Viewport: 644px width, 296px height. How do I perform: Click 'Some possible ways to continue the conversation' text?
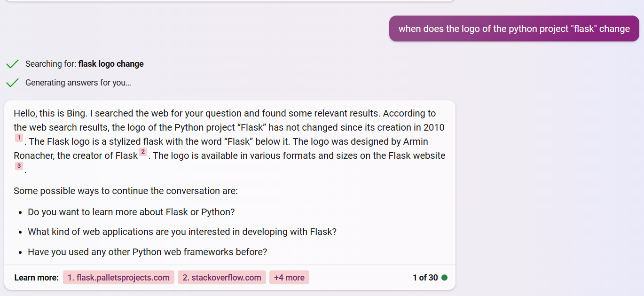(126, 191)
